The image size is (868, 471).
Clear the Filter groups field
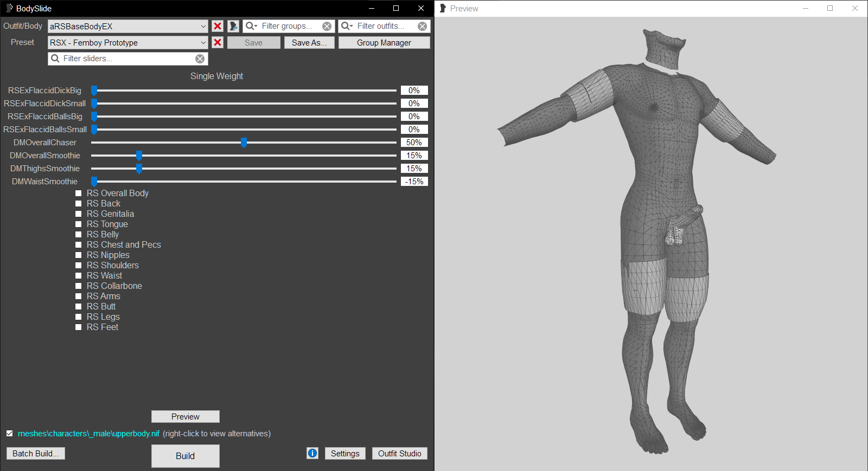point(327,26)
